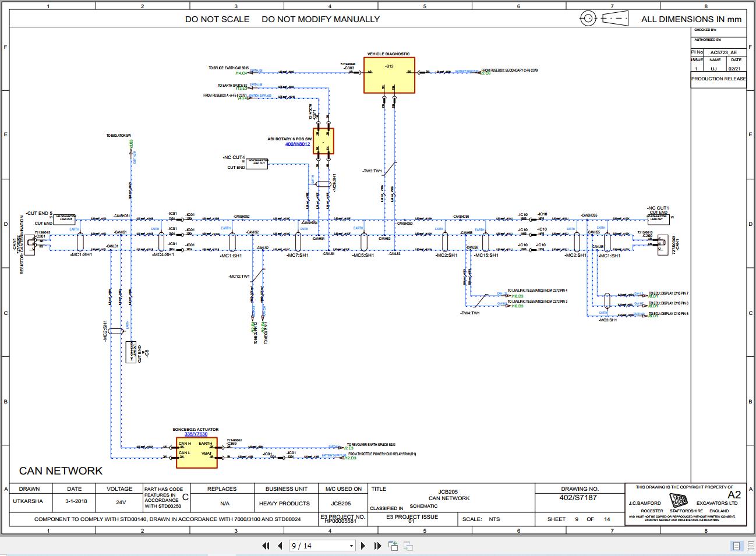Click the A2 sheet size label

734,494
